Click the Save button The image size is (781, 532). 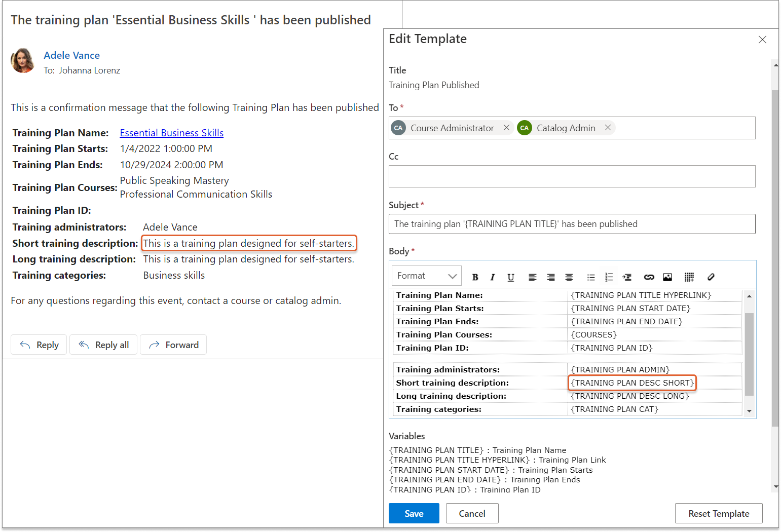[414, 513]
